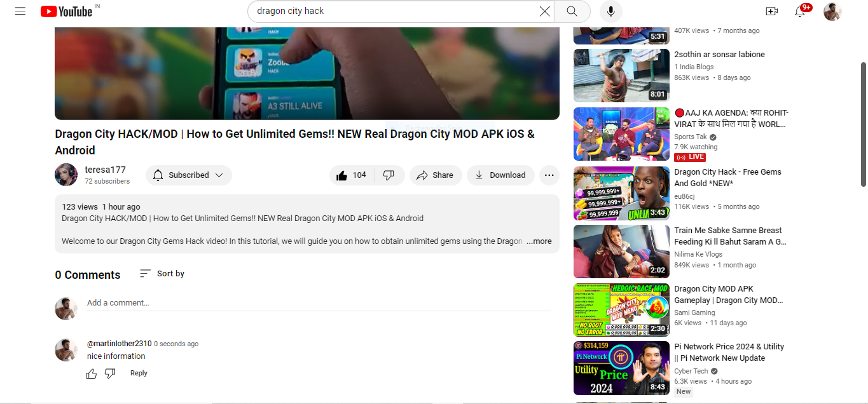Click the 'New' badge under Cyber Tech
The height and width of the screenshot is (404, 868).
pos(684,391)
